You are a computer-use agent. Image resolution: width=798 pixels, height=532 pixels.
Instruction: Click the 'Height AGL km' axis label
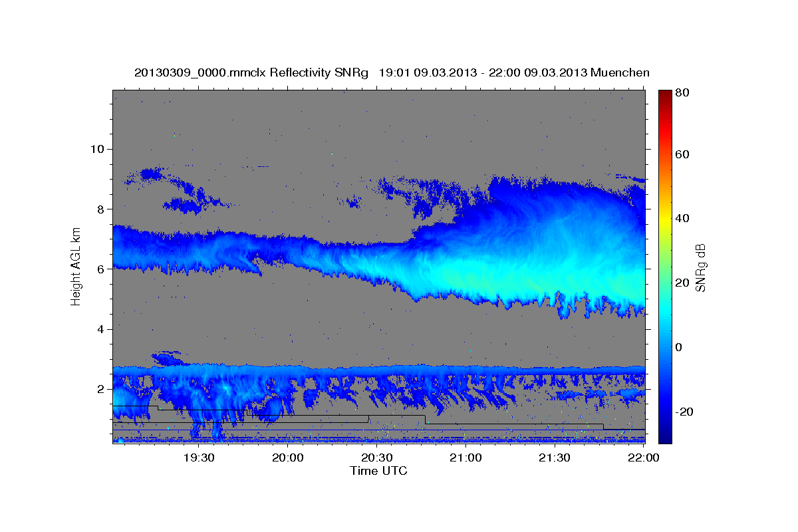[x=76, y=266]
